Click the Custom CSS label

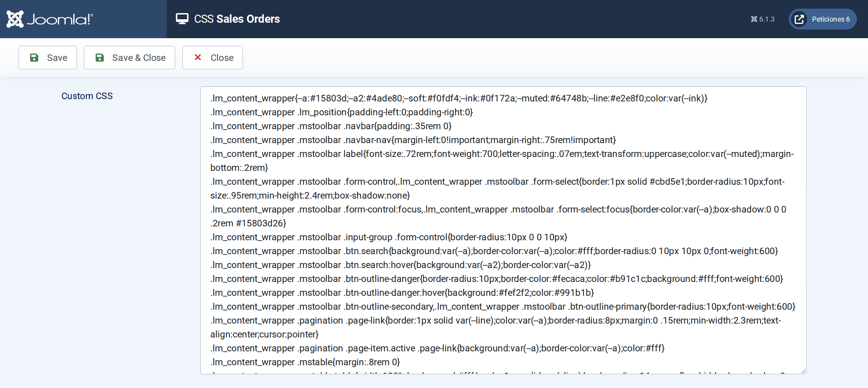point(87,96)
